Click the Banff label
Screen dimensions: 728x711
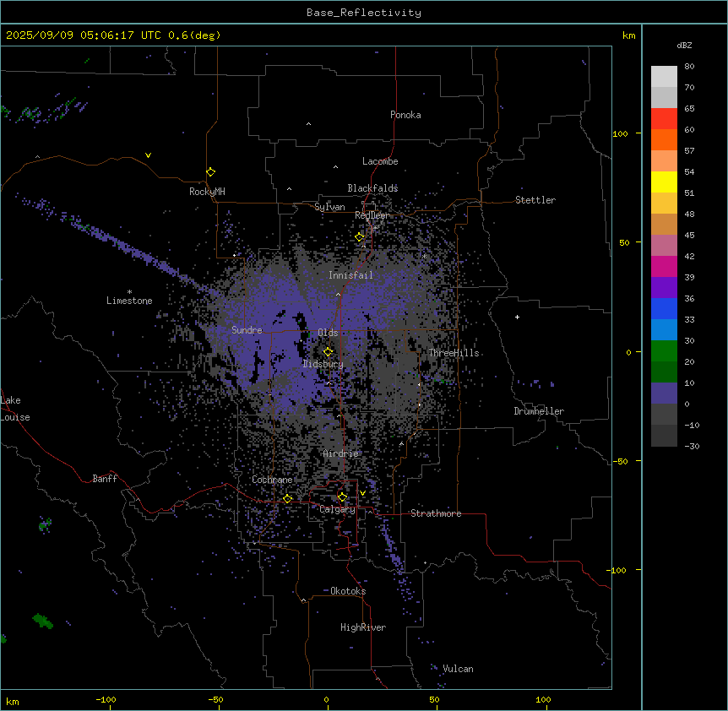(x=105, y=479)
